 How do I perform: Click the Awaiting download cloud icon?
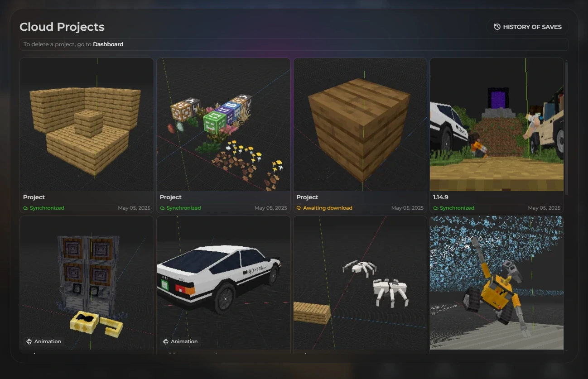tap(299, 208)
